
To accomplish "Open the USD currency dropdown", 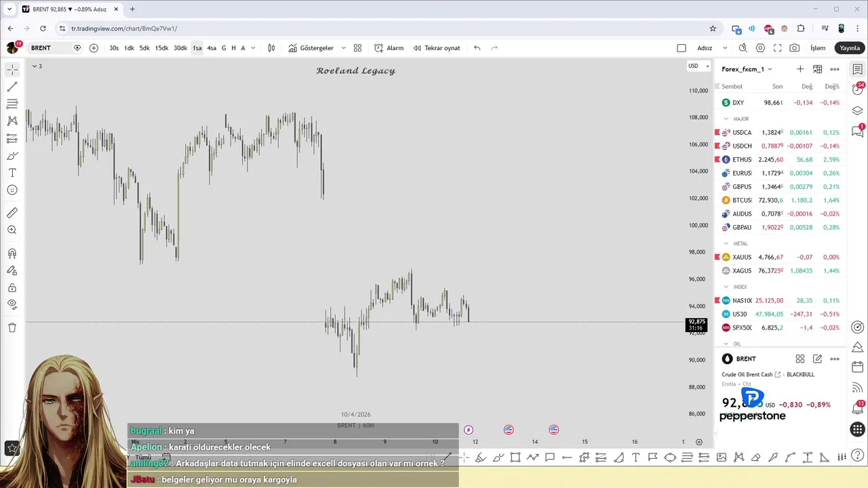I will tap(698, 66).
